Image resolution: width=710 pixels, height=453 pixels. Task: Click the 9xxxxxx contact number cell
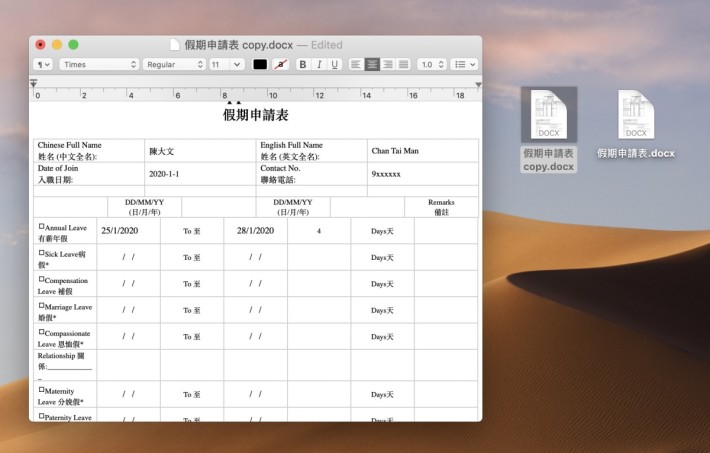pyautogui.click(x=423, y=174)
